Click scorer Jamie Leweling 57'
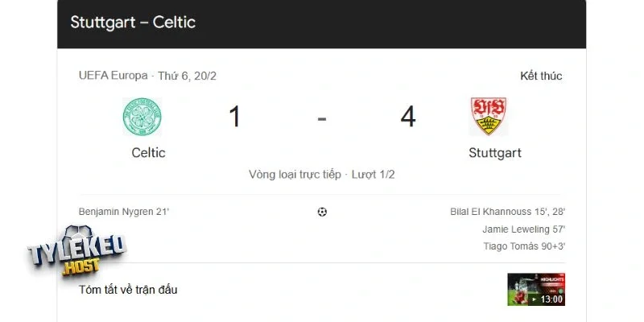The image size is (644, 322). pos(523,229)
